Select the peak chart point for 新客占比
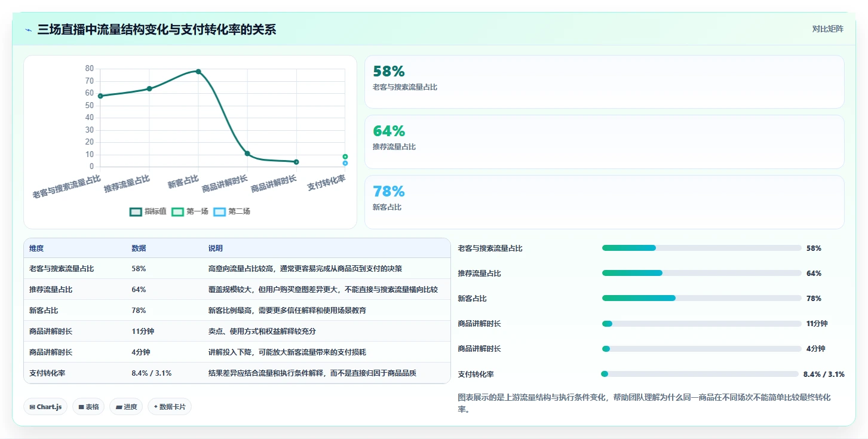Screen dimensions: 868x439 [198, 71]
